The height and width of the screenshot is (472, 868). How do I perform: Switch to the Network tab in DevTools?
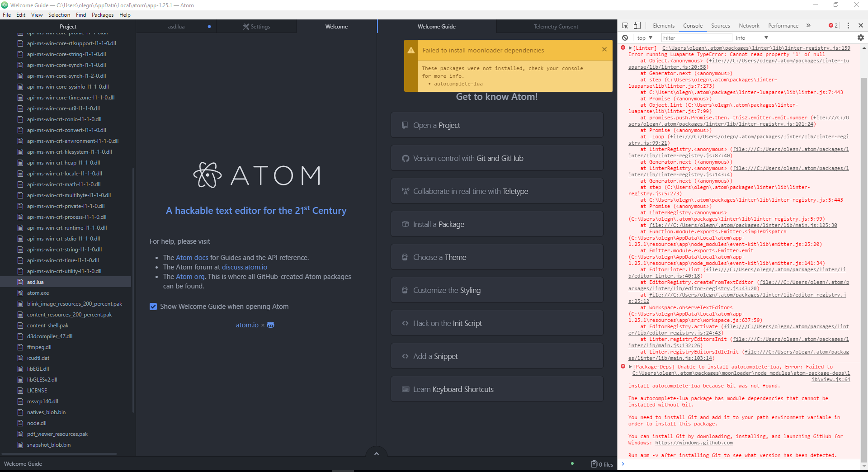pos(749,26)
